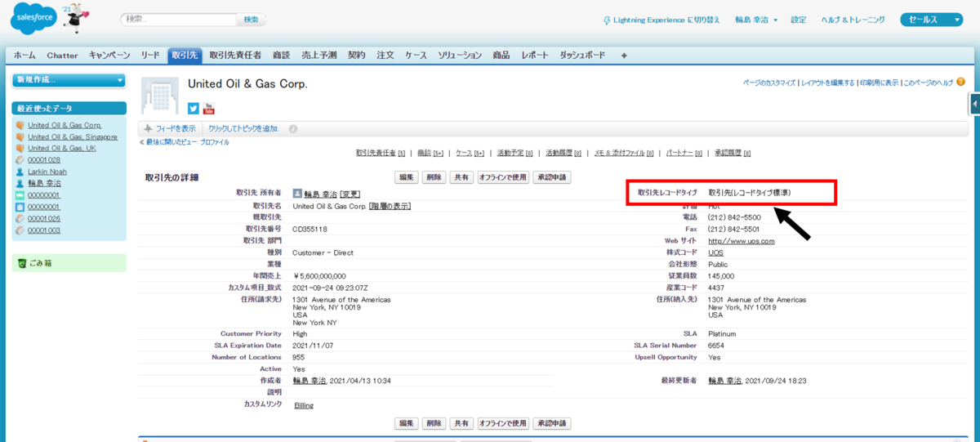Open the 取引先責任者 tab
The height and width of the screenshot is (442, 980).
(x=235, y=56)
